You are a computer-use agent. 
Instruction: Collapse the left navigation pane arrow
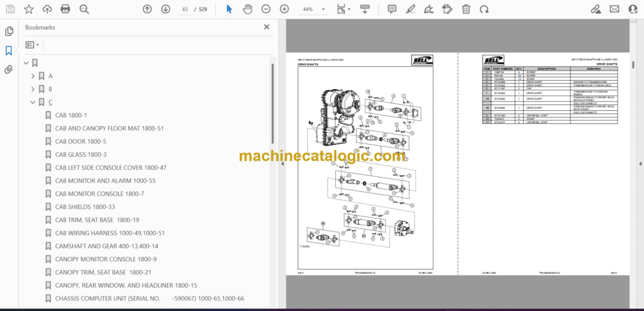[282, 164]
